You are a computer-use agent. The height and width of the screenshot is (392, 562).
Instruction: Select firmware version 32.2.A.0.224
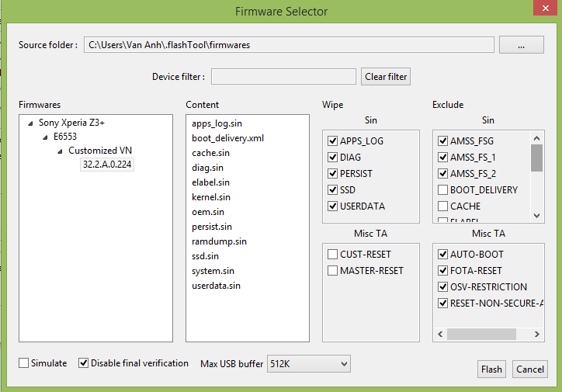(x=107, y=165)
